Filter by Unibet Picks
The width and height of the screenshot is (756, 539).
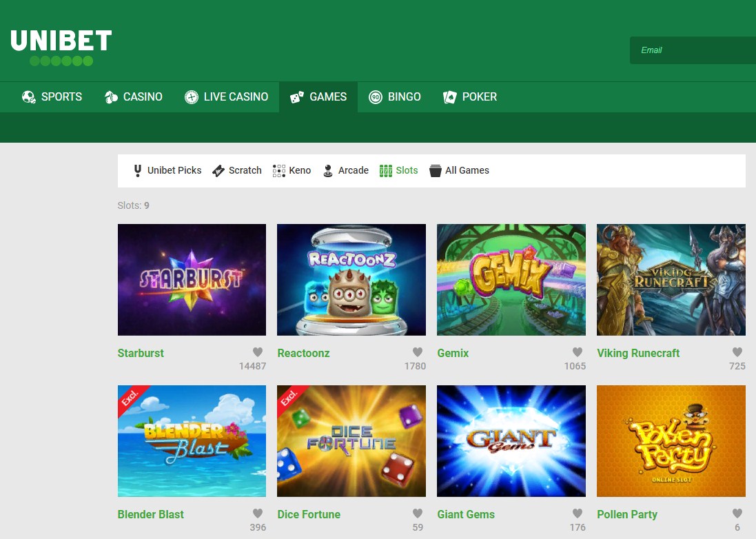pos(174,170)
